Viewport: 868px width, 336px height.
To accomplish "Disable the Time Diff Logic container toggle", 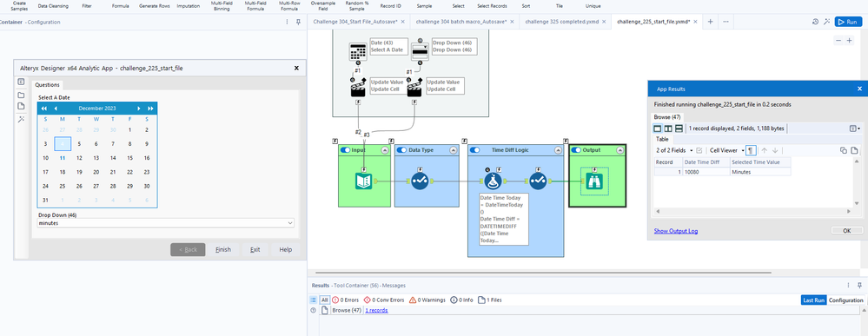I will (x=475, y=150).
